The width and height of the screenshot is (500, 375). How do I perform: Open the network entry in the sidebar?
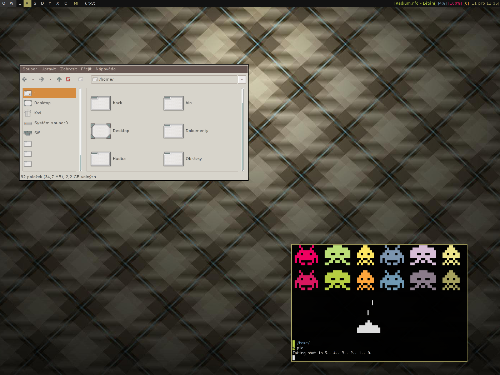point(49,133)
